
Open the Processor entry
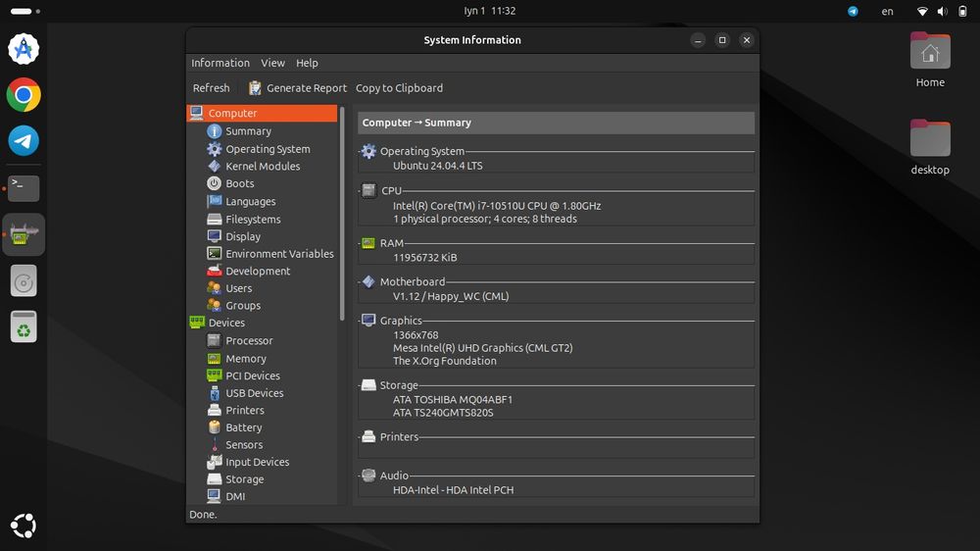(x=249, y=341)
